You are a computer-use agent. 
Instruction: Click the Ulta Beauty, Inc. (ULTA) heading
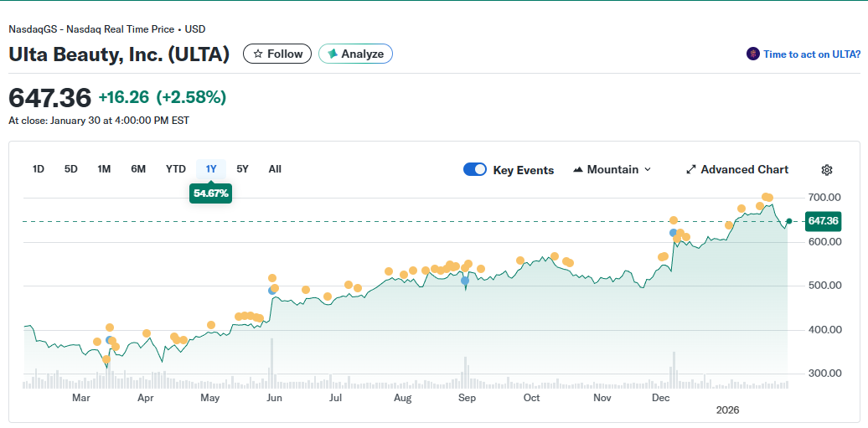(x=119, y=54)
